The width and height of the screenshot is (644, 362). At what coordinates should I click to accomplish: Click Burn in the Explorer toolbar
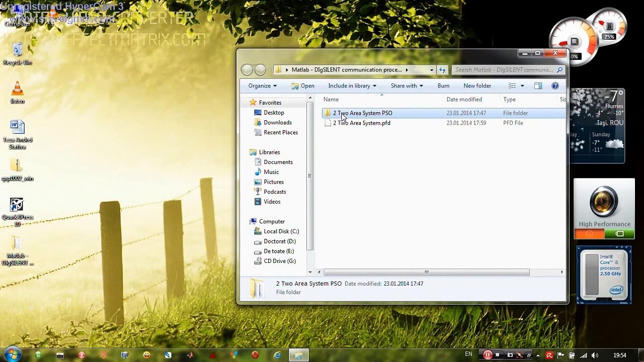point(443,85)
